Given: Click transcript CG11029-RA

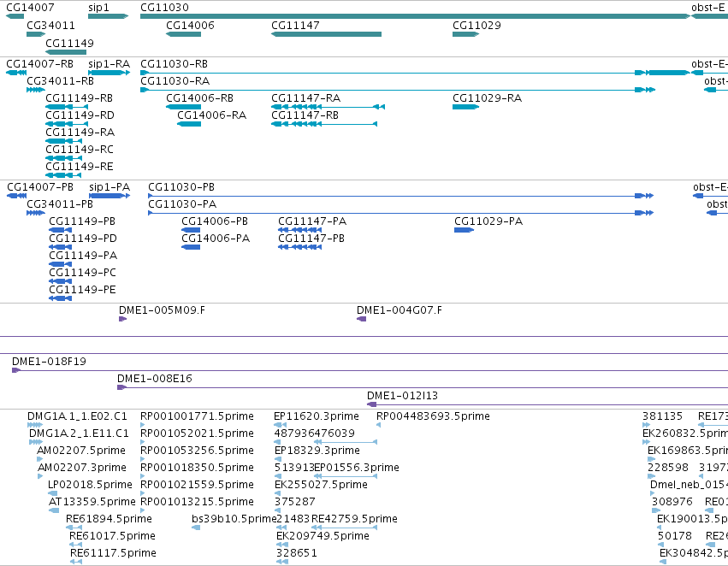Looking at the screenshot, I should 488,98.
